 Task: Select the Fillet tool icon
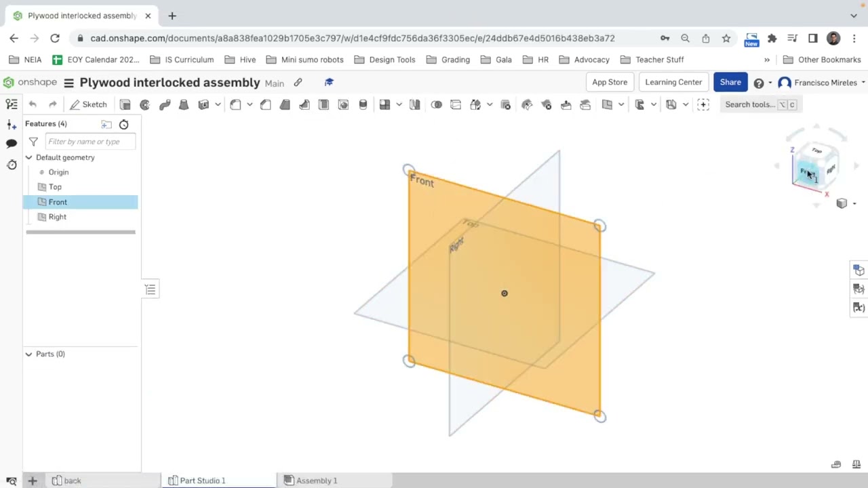(235, 104)
